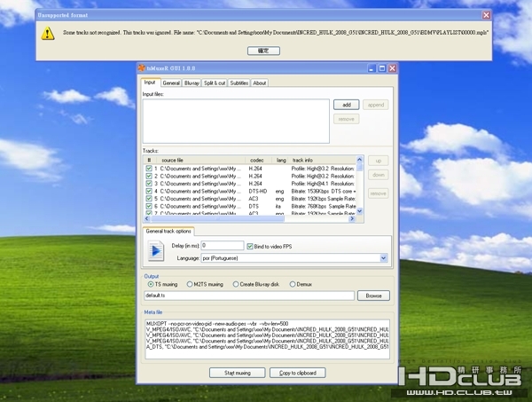Select the General track options tab

coord(168,232)
